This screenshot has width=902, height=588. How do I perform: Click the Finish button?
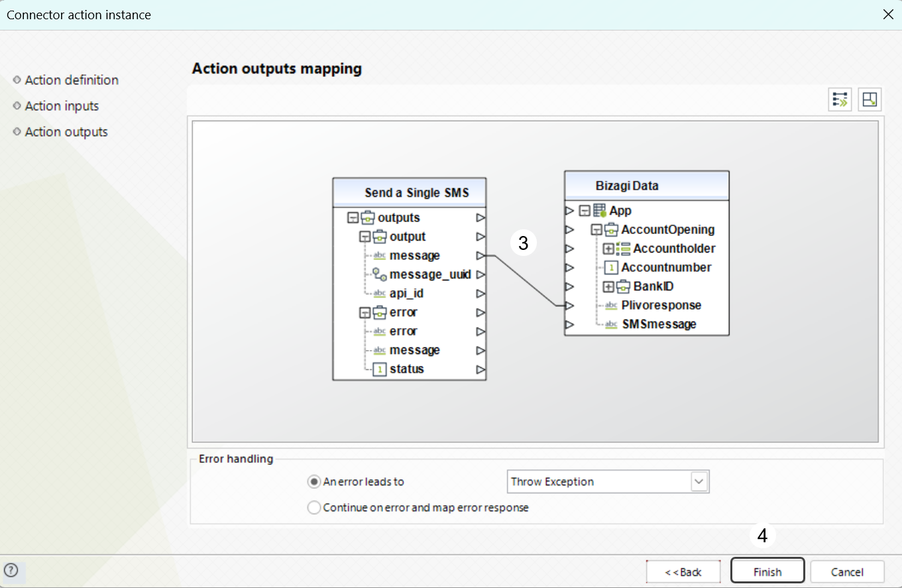(767, 571)
